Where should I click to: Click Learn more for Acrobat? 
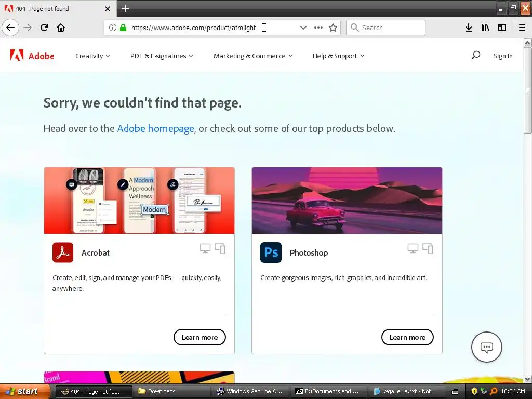pos(199,337)
